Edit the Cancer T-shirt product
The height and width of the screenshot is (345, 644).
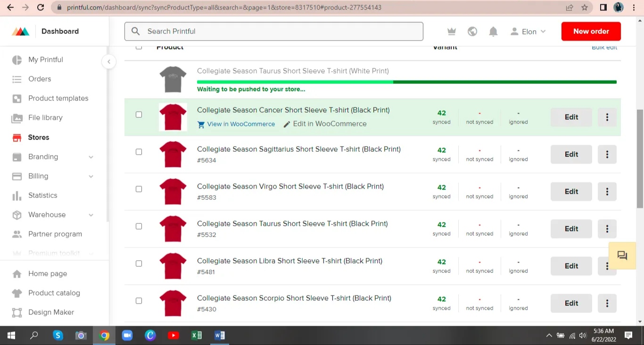[x=571, y=117]
